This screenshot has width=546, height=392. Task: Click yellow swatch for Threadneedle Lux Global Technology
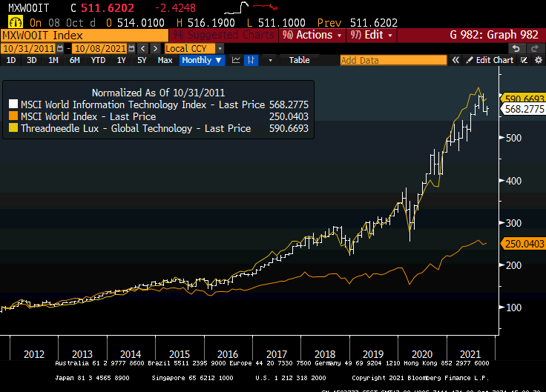[13, 127]
